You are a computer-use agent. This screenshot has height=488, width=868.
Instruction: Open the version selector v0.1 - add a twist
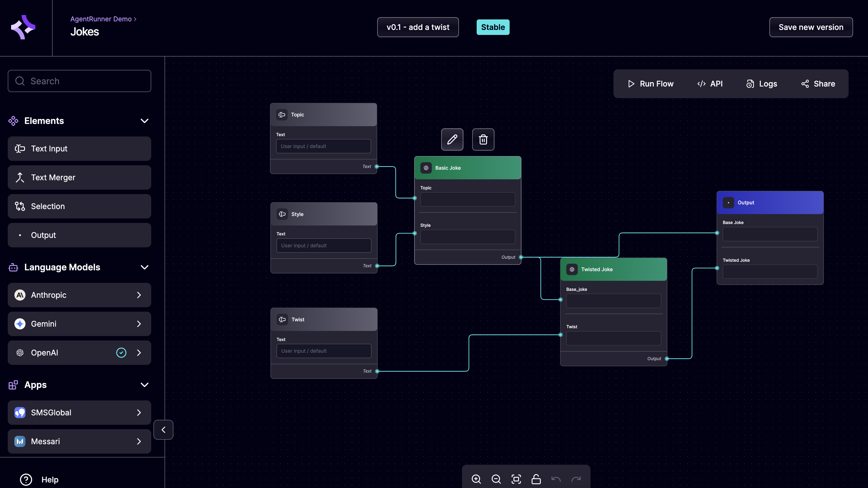(x=418, y=27)
